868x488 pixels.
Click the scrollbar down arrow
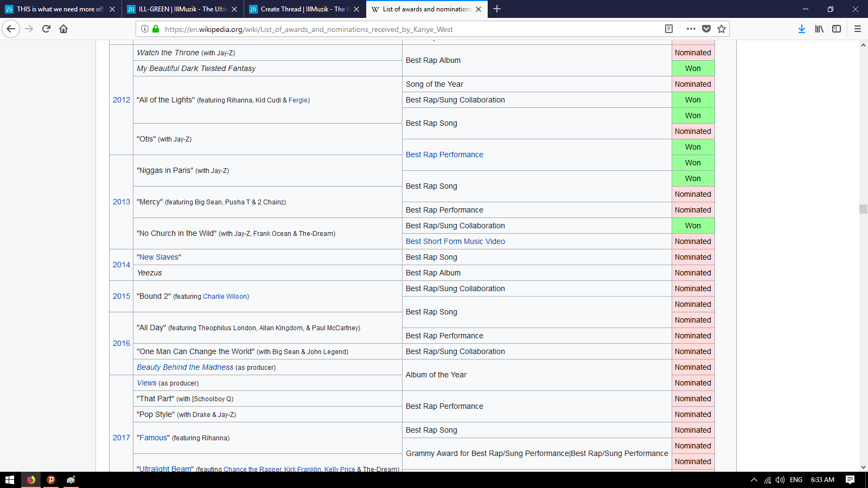point(863,467)
